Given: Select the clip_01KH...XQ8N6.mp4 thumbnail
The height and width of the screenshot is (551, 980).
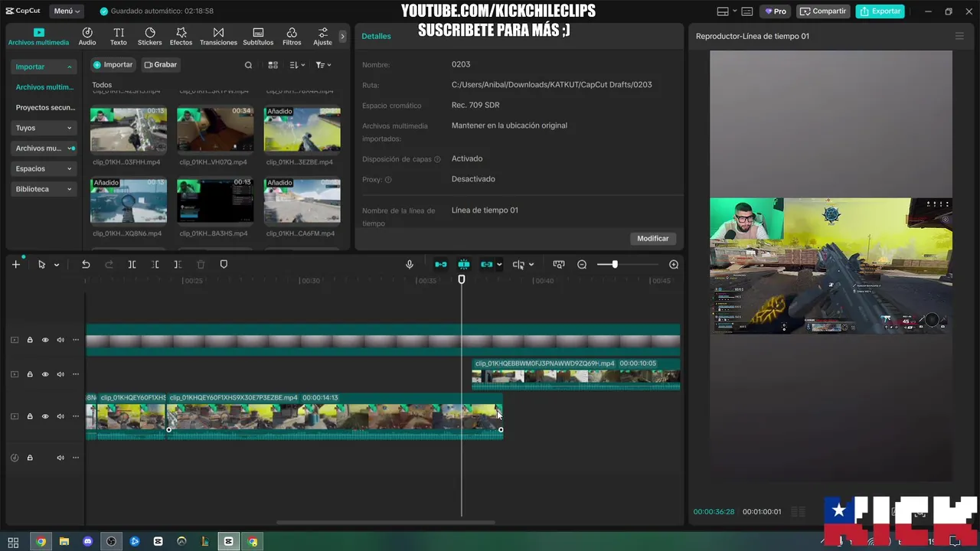Looking at the screenshot, I should pyautogui.click(x=129, y=201).
